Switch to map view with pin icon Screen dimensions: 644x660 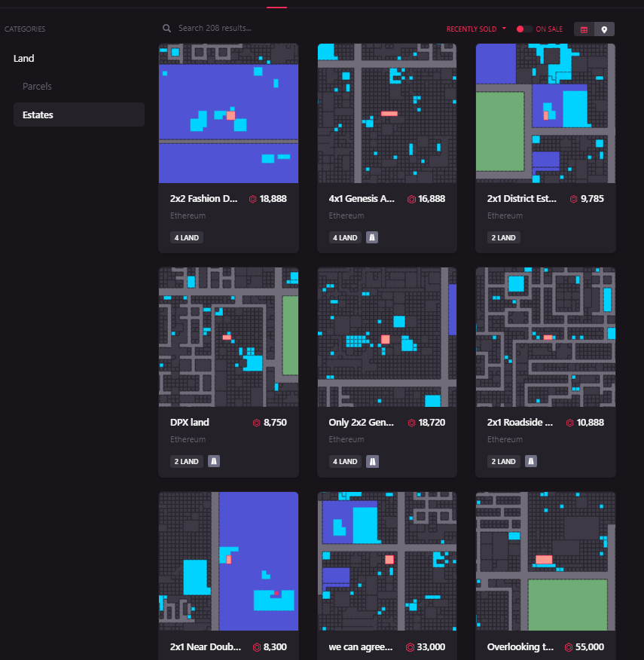click(x=604, y=29)
